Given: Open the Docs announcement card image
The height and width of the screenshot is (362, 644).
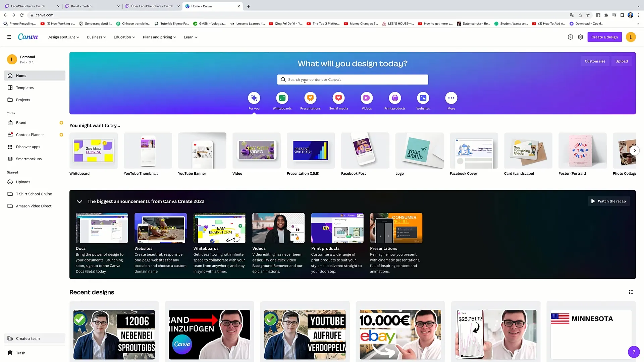Looking at the screenshot, I should (x=102, y=228).
